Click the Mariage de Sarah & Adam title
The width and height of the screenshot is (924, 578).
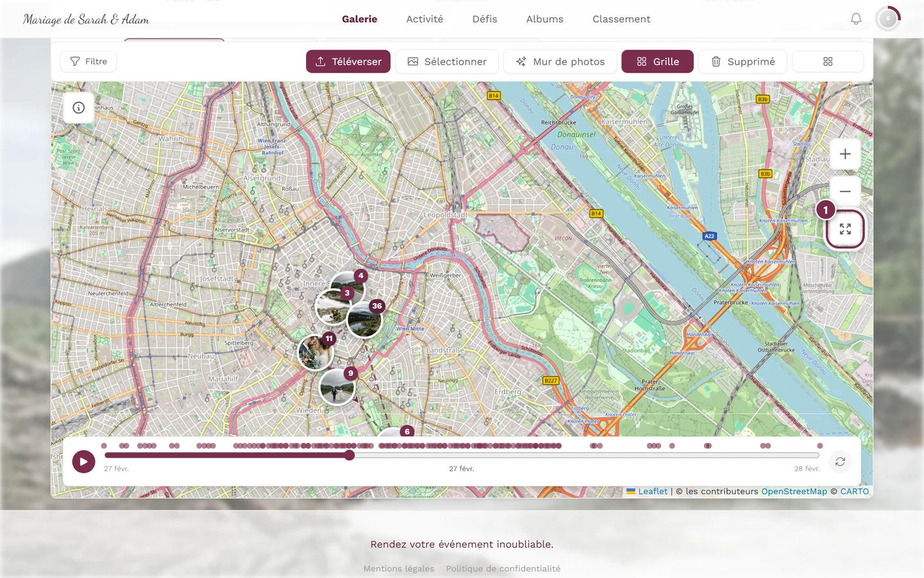86,19
